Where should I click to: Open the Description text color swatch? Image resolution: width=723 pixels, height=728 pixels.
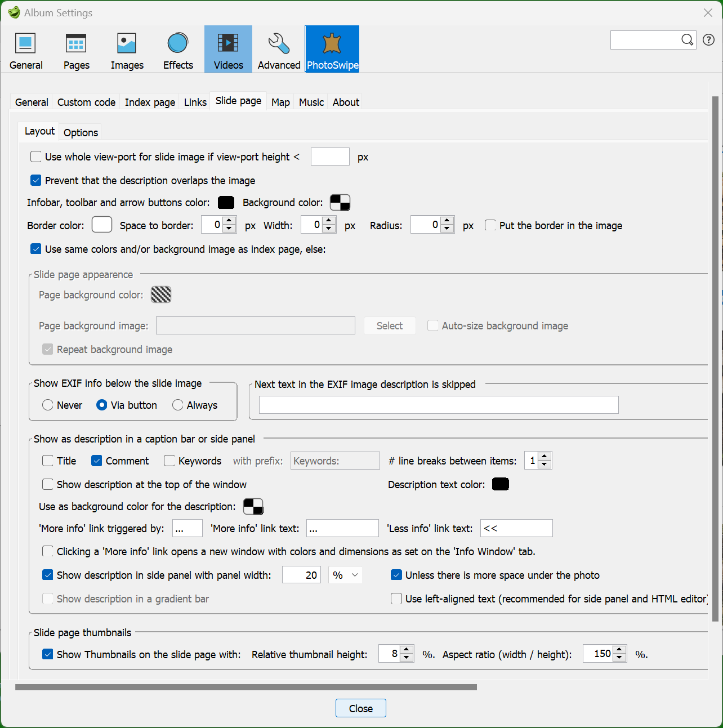[500, 484]
